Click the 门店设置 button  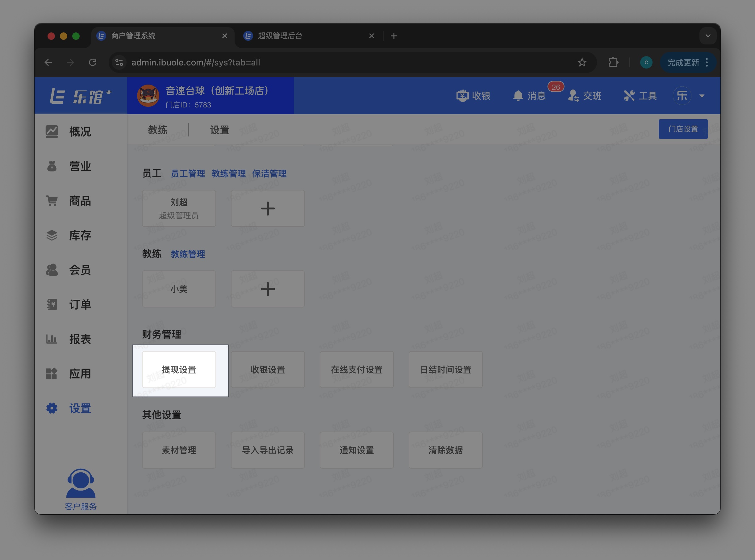(683, 129)
